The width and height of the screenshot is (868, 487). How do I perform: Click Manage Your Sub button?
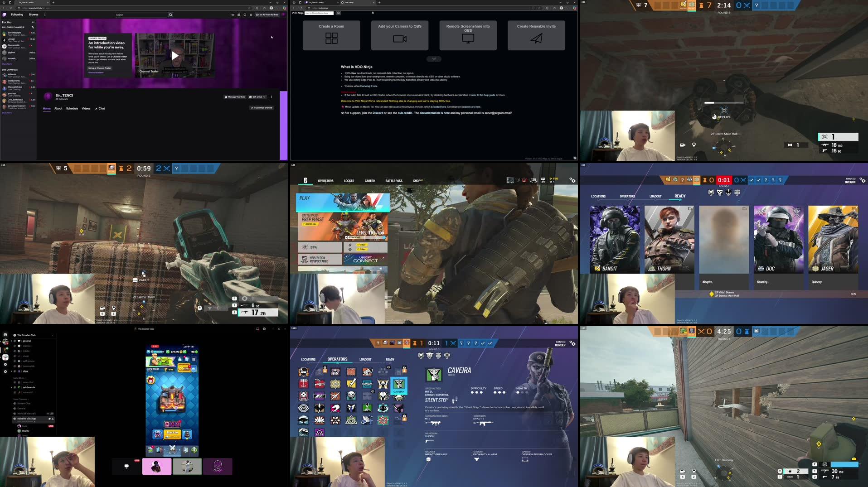[235, 97]
